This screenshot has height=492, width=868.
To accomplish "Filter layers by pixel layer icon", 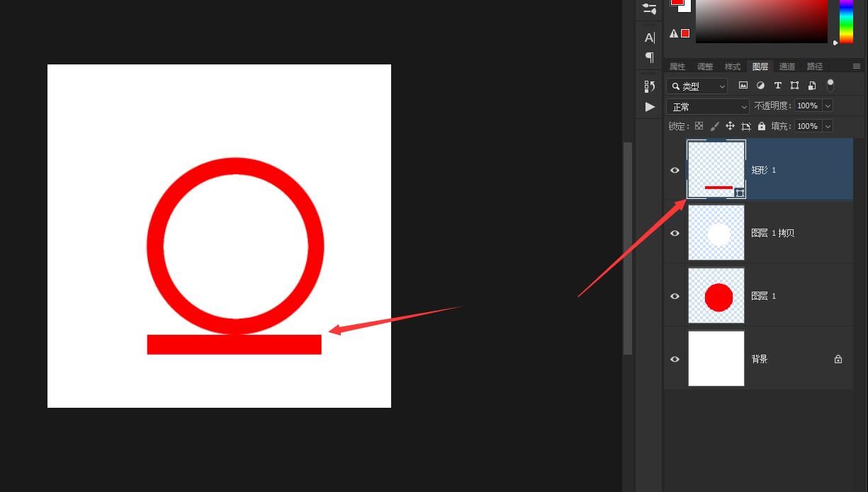I will coord(743,86).
